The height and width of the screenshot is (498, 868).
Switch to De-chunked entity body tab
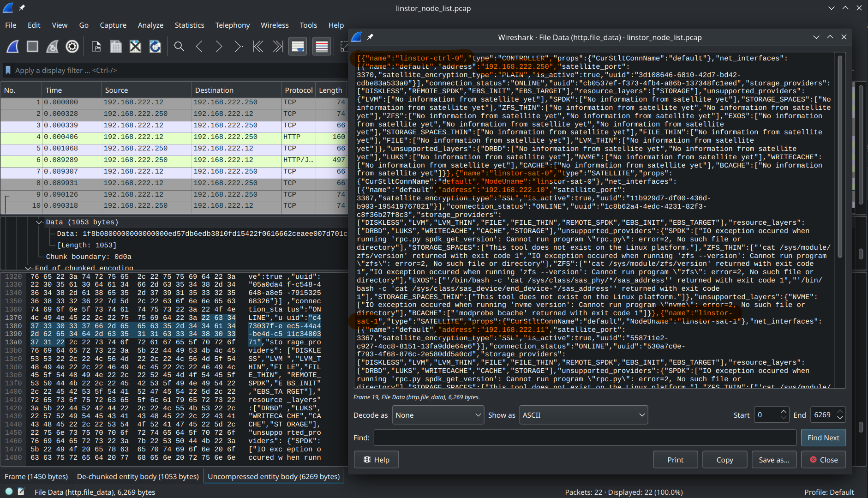(x=138, y=476)
